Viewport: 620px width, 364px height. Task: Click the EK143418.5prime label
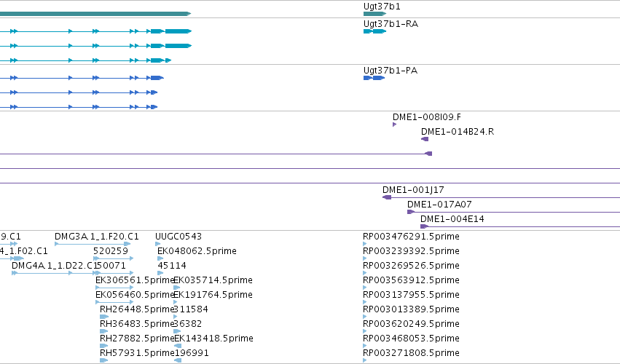pyautogui.click(x=213, y=339)
